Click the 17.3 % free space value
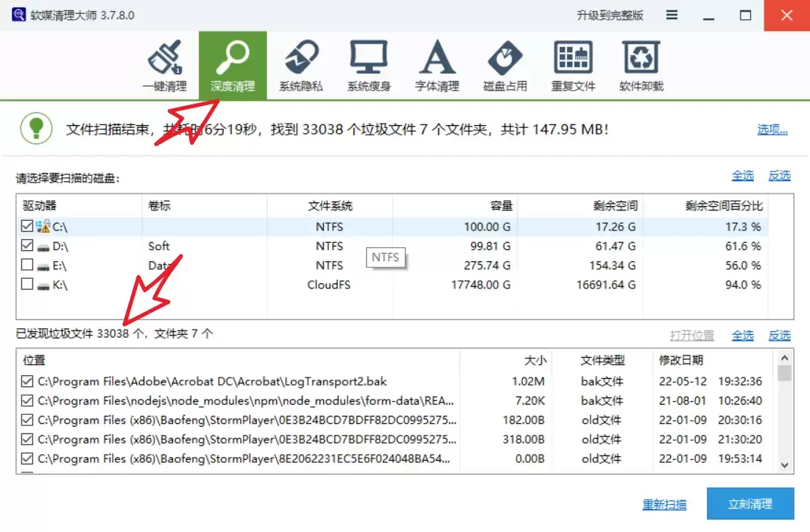 743,227
